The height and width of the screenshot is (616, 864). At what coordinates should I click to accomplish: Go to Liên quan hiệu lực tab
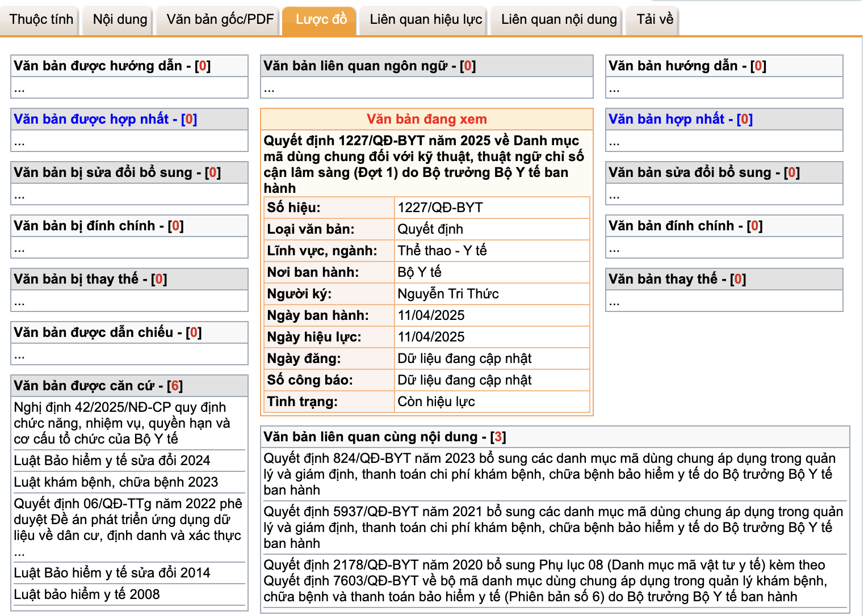coord(426,20)
